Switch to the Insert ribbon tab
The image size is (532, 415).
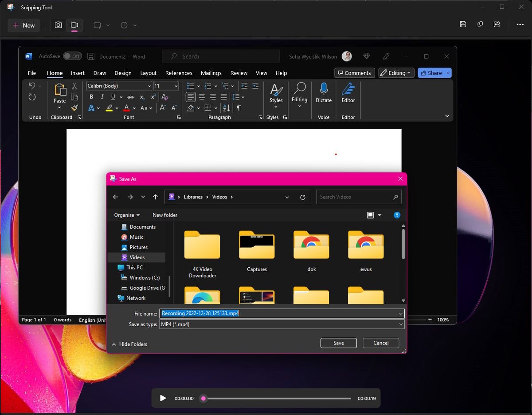click(78, 73)
